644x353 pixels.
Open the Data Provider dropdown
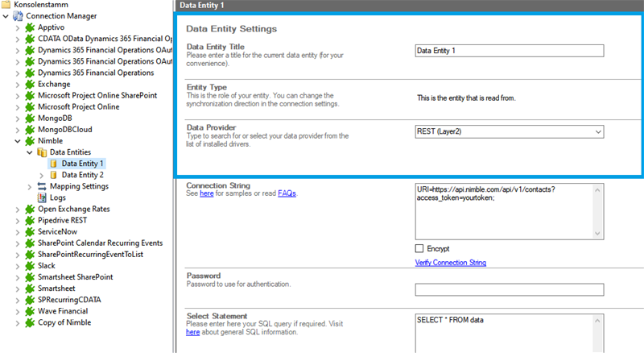coord(597,132)
